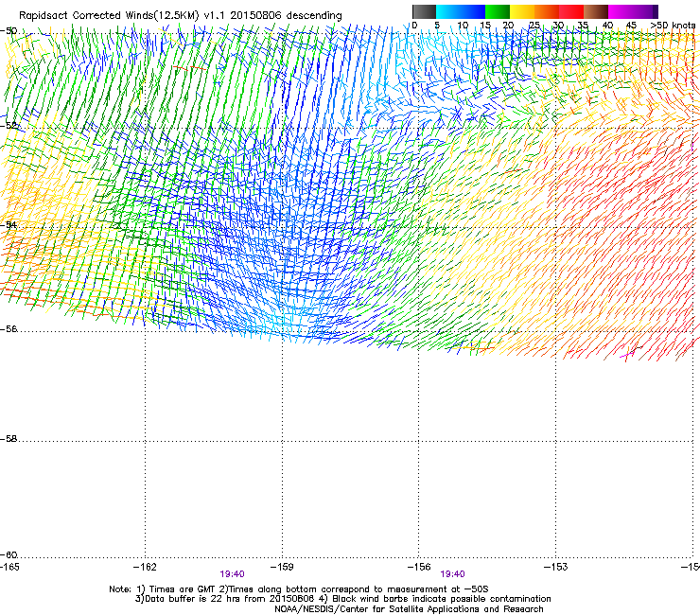Click the NOAA/NESDIS credit line
The height and width of the screenshot is (615, 700).
coord(409,609)
